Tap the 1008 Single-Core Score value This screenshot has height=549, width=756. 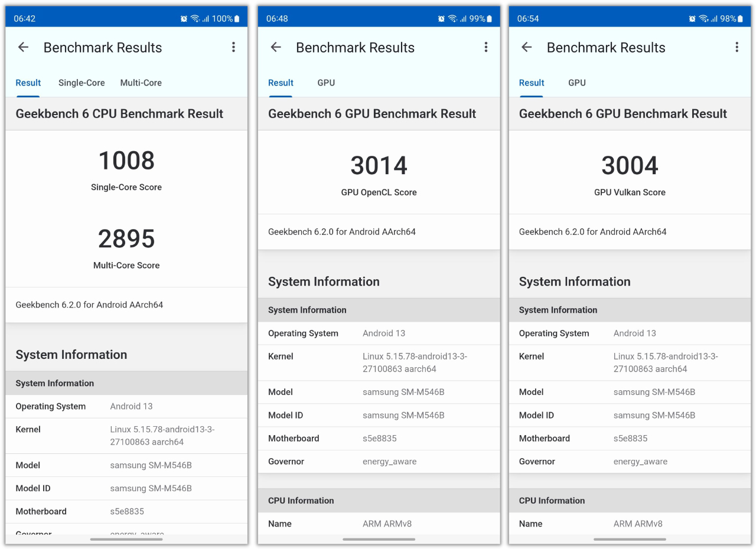pyautogui.click(x=126, y=161)
